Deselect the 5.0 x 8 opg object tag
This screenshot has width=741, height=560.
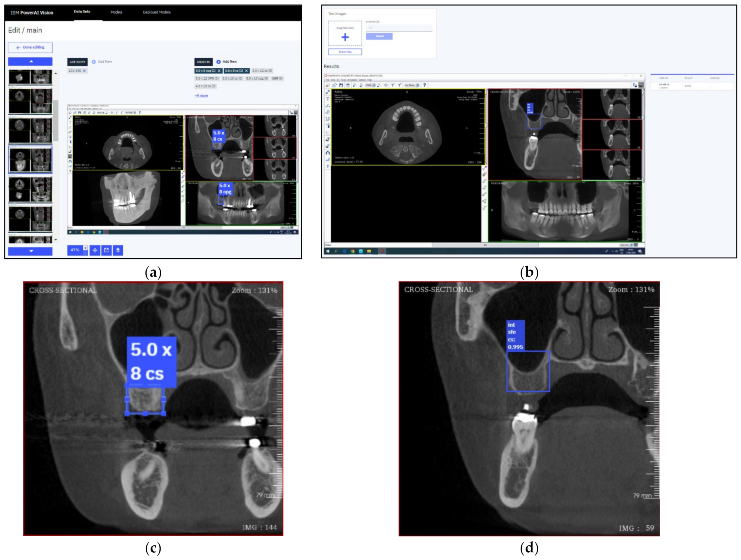pyautogui.click(x=219, y=71)
